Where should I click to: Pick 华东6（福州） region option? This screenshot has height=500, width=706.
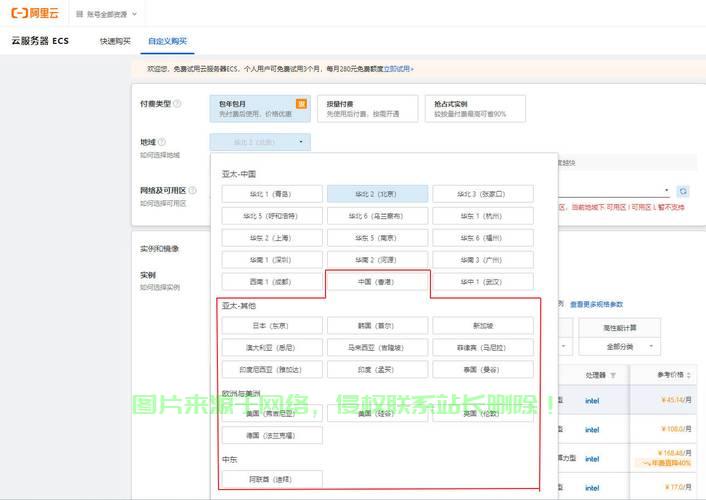483,238
